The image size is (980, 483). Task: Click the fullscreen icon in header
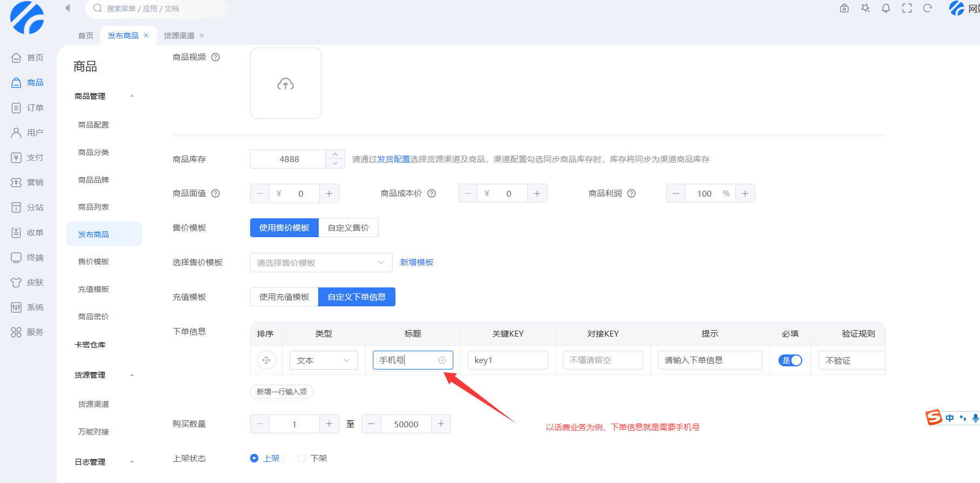pyautogui.click(x=907, y=8)
